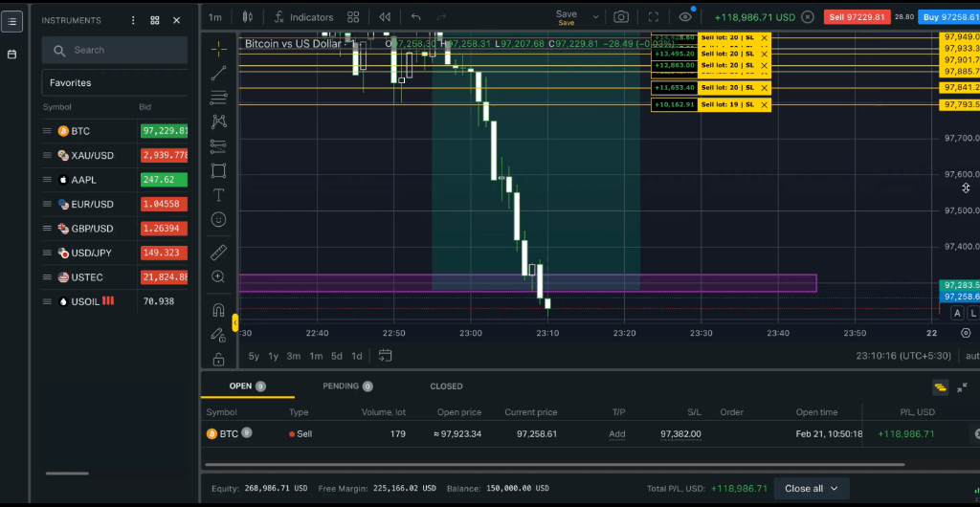Viewport: 980px width, 507px height.
Task: Focus the instrument Search field
Action: coord(115,50)
